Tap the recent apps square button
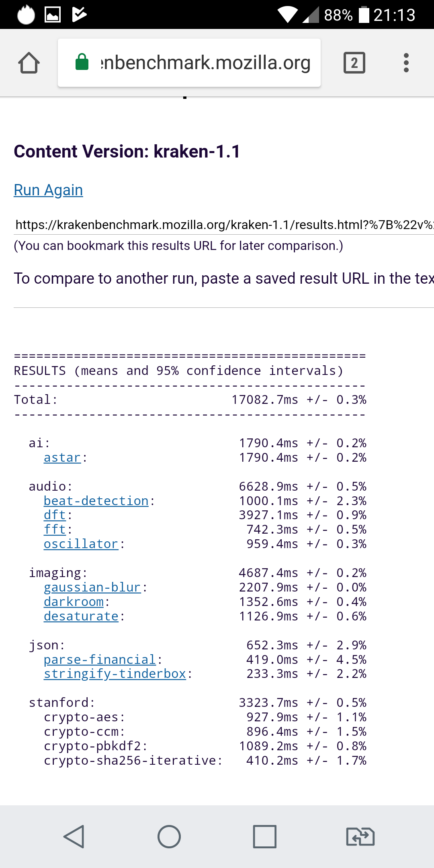Image resolution: width=434 pixels, height=868 pixels. click(x=264, y=837)
